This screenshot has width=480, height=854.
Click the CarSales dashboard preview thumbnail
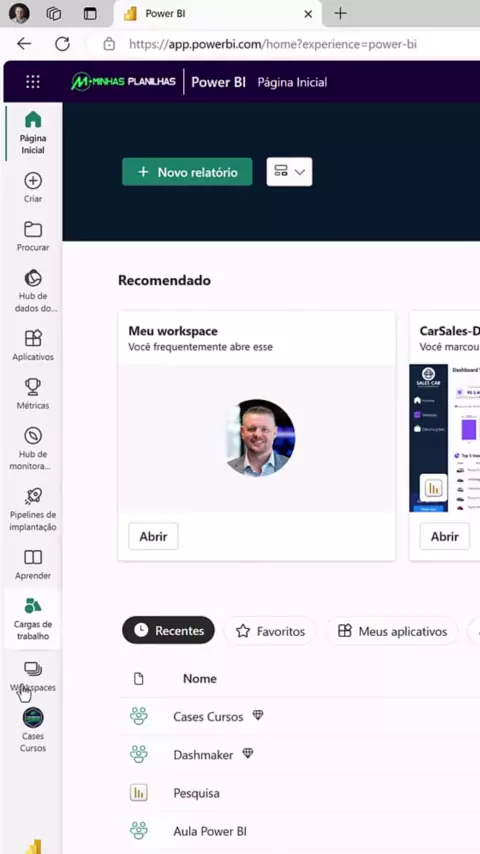pos(445,438)
